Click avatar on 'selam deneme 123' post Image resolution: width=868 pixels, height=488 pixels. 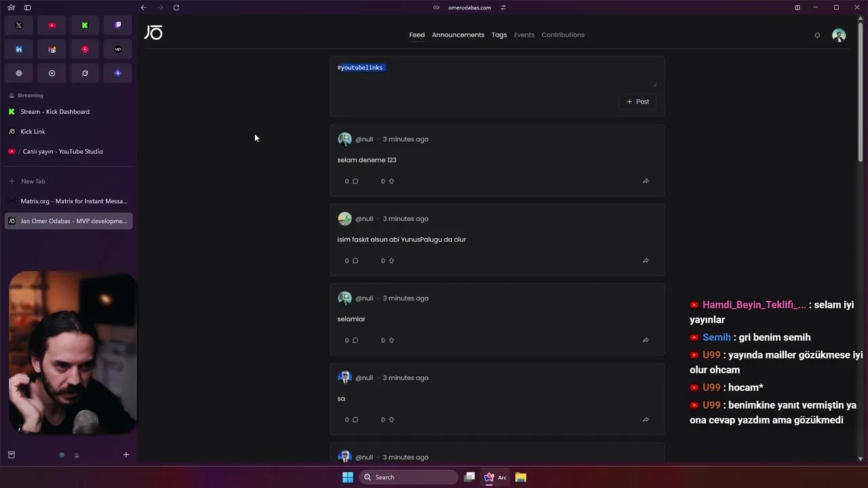pos(344,139)
